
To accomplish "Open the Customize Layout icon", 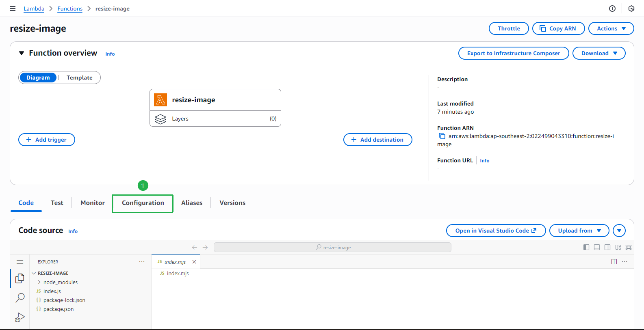I will pos(618,247).
